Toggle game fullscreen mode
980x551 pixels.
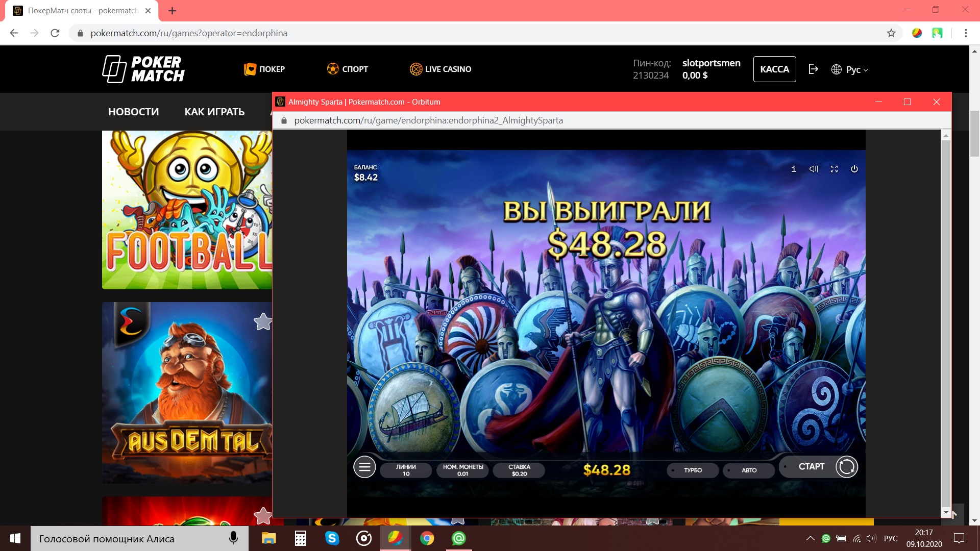pos(834,169)
